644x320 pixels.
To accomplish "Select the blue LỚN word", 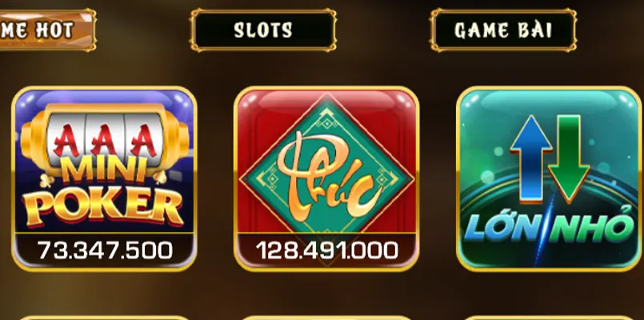I will pyautogui.click(x=502, y=228).
